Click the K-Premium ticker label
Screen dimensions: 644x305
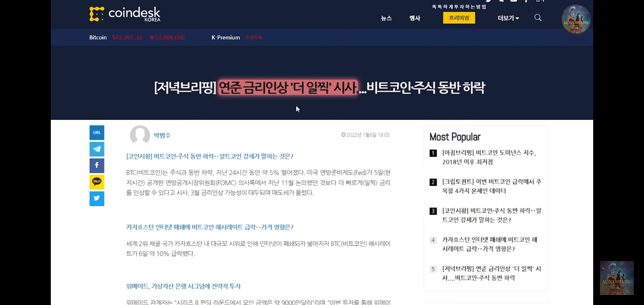pos(226,37)
